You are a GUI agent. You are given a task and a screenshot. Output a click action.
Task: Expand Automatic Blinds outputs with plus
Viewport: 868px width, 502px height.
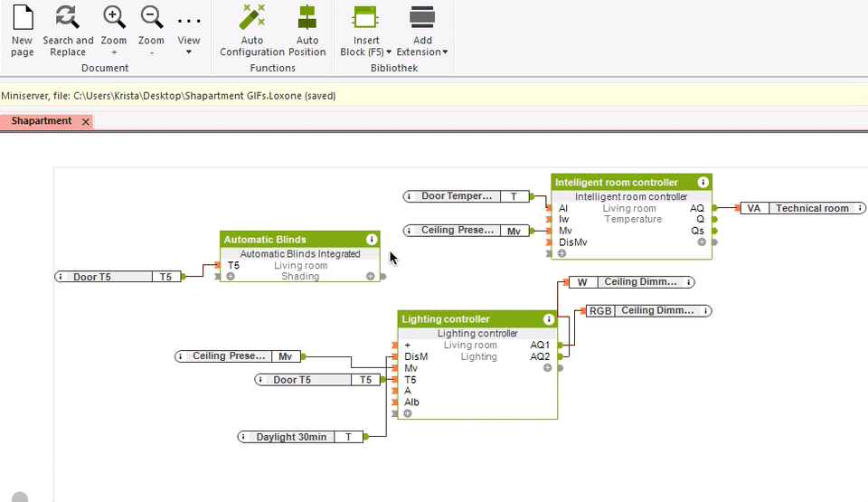point(370,276)
